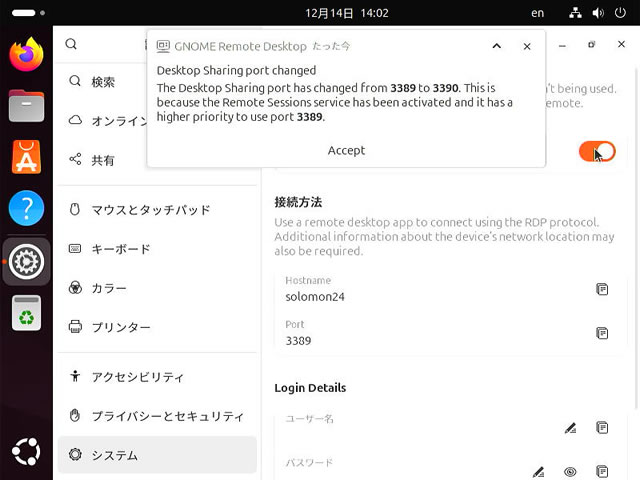Open Firefox from the dock
Image resolution: width=640 pixels, height=480 pixels.
coord(26,54)
